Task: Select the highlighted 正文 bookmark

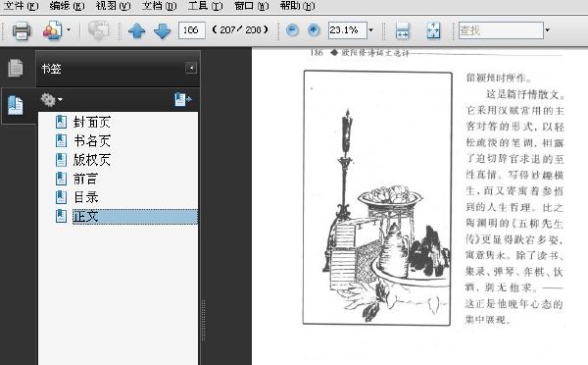Action: [x=135, y=216]
